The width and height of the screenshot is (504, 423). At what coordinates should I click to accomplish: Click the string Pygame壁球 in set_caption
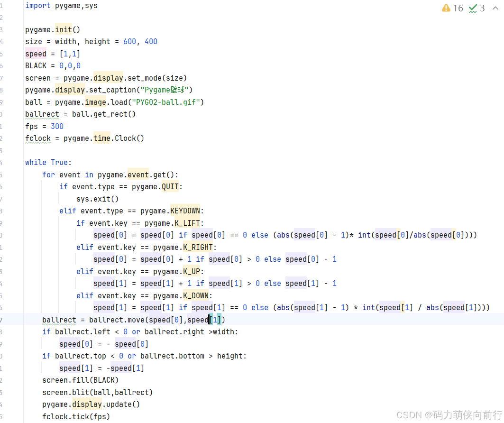pos(165,90)
